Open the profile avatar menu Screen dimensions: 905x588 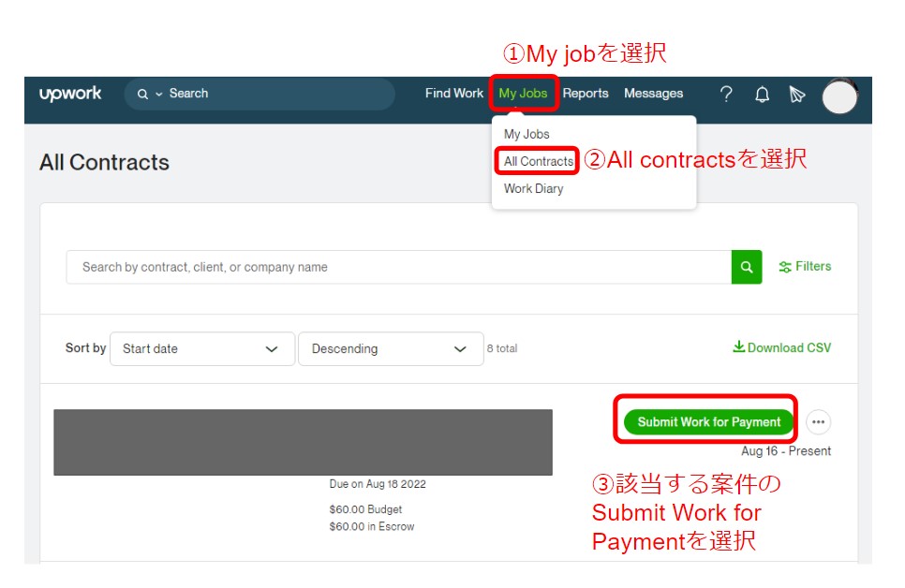click(x=839, y=96)
